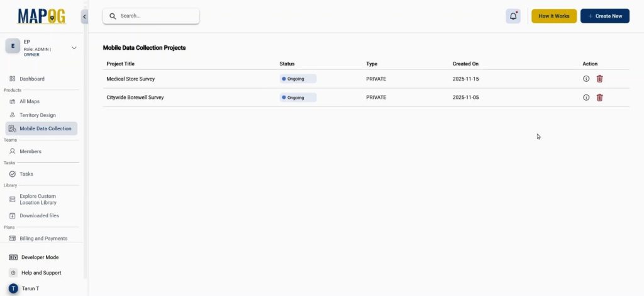
Task: Click the Create New button
Action: [x=605, y=16]
